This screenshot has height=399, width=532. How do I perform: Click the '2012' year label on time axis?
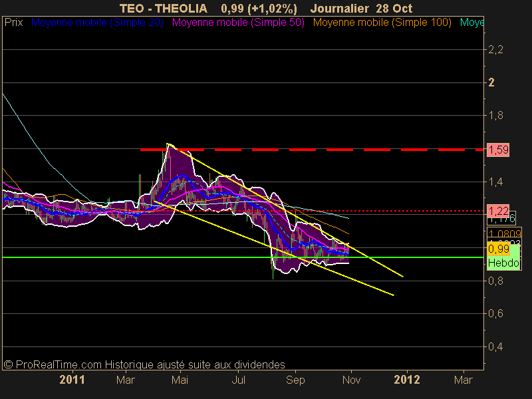(407, 380)
